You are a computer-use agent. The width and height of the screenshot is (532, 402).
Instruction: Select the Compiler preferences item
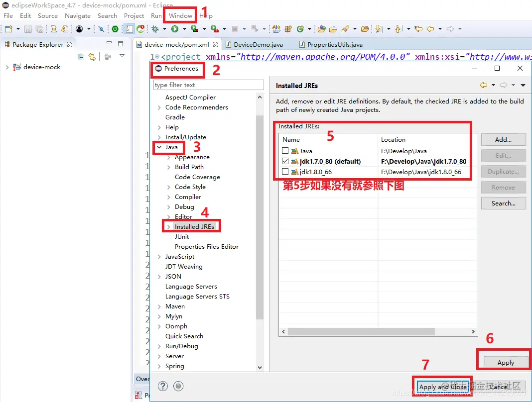(x=188, y=197)
